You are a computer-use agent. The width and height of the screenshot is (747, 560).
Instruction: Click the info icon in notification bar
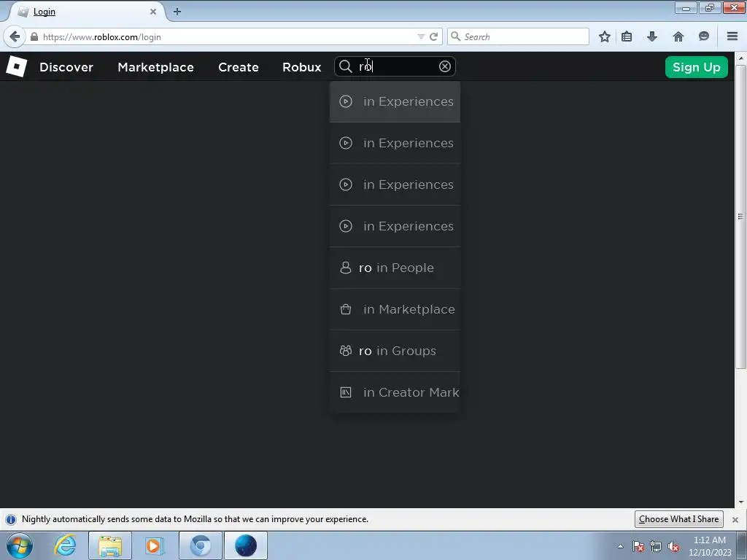click(10, 519)
